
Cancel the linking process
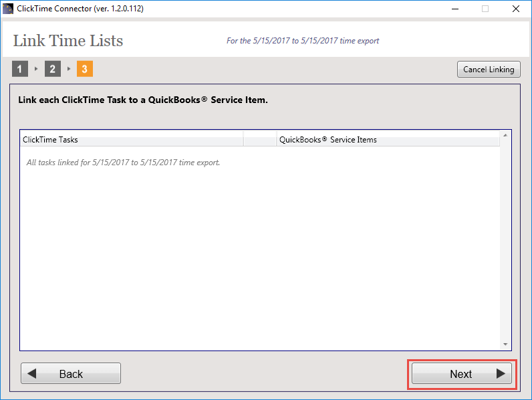[x=489, y=70]
